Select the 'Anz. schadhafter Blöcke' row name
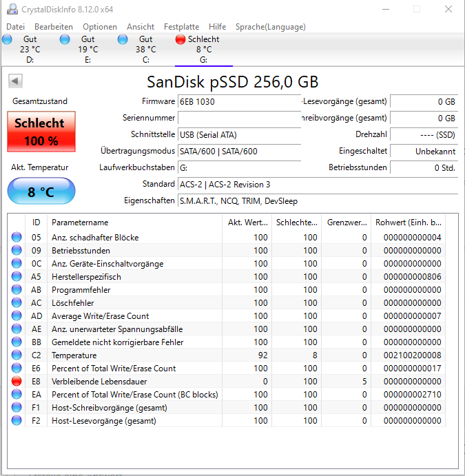This screenshot has width=465, height=476. pos(95,238)
